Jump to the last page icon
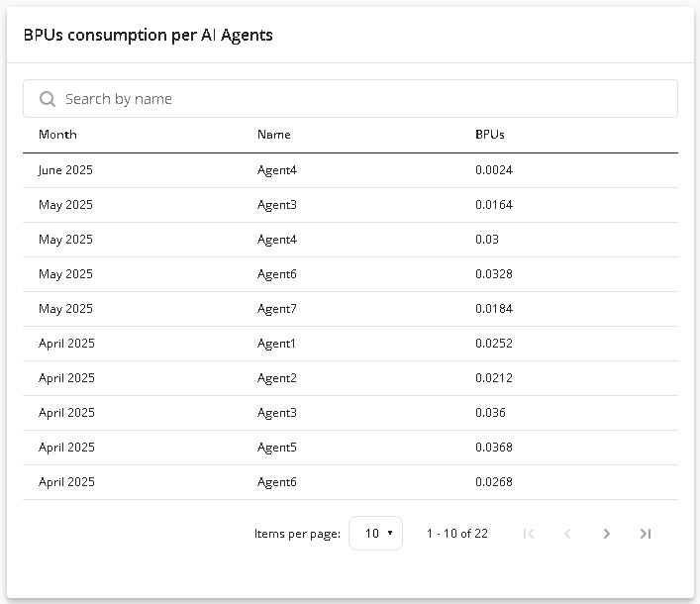The image size is (700, 604). pos(646,534)
